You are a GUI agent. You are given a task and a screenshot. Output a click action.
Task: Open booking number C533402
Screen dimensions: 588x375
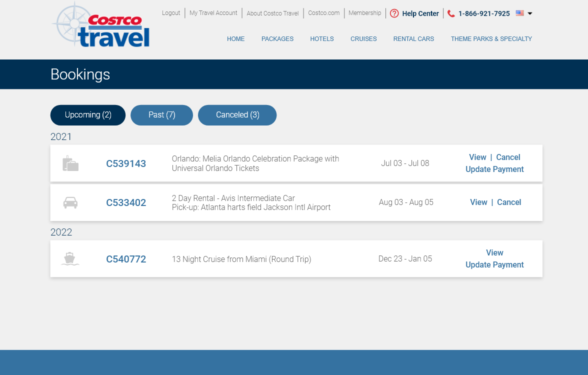pyautogui.click(x=126, y=202)
